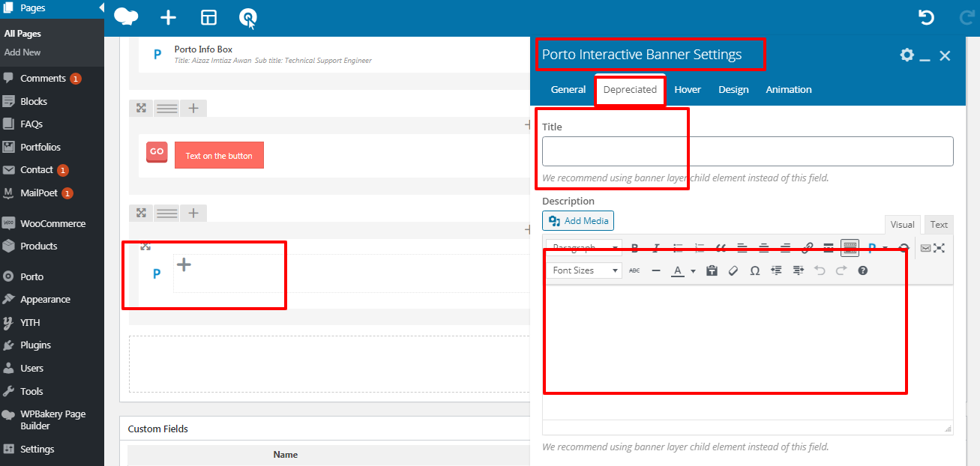Click inside the Description editor body
Viewport: 980px width, 466px height.
click(x=748, y=351)
